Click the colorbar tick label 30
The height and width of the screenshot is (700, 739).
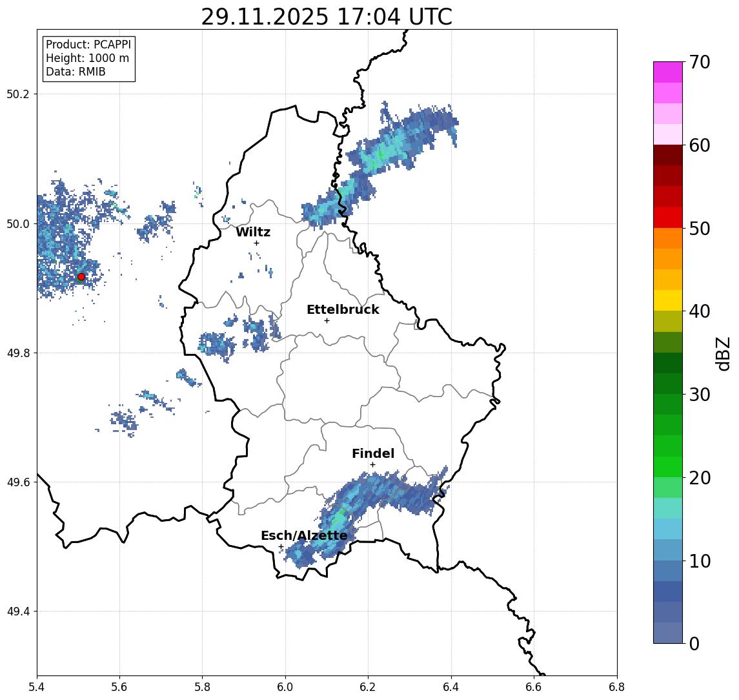pos(700,394)
